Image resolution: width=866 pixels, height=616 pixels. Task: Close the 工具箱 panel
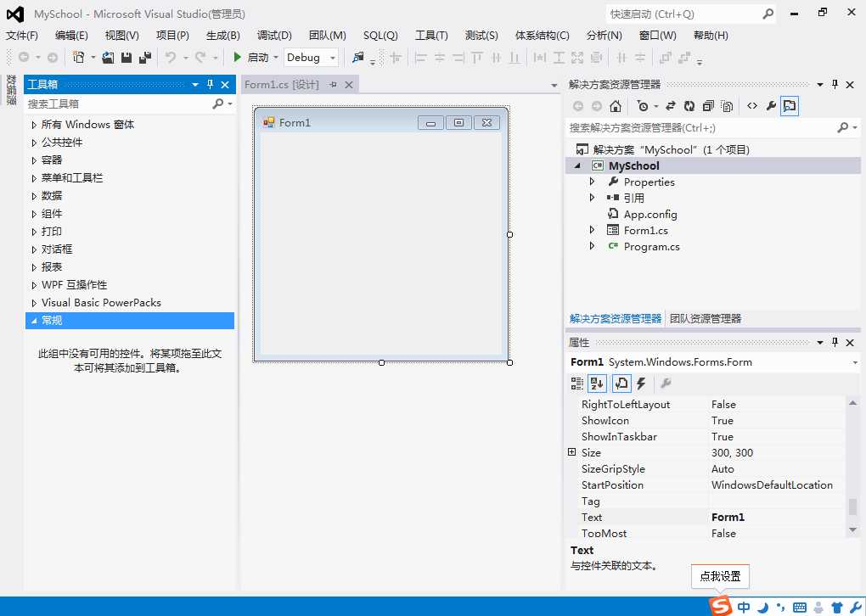(x=225, y=85)
